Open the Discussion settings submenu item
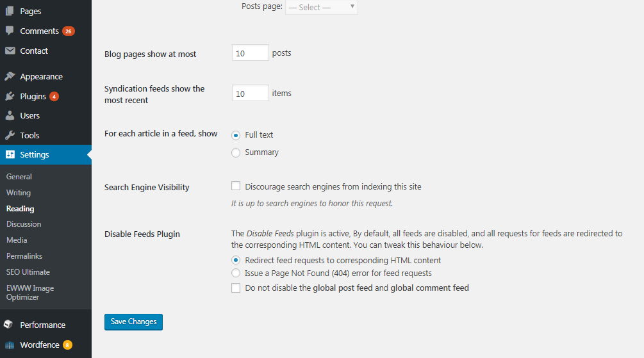Screen dimensions: 644x358 24,224
